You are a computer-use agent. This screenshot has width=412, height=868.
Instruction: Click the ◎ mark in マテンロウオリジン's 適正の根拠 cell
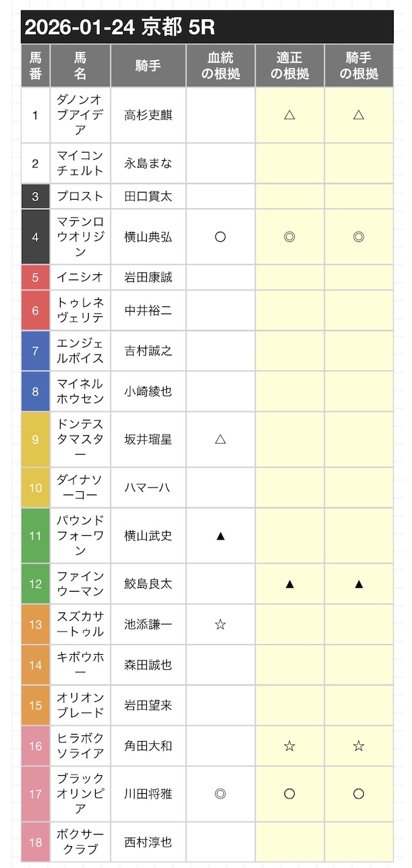290,237
